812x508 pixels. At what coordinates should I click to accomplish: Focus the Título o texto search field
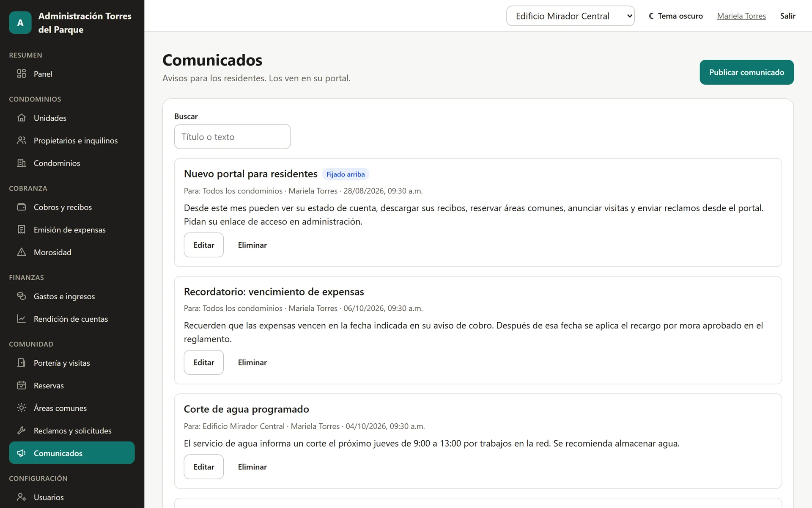click(x=233, y=136)
